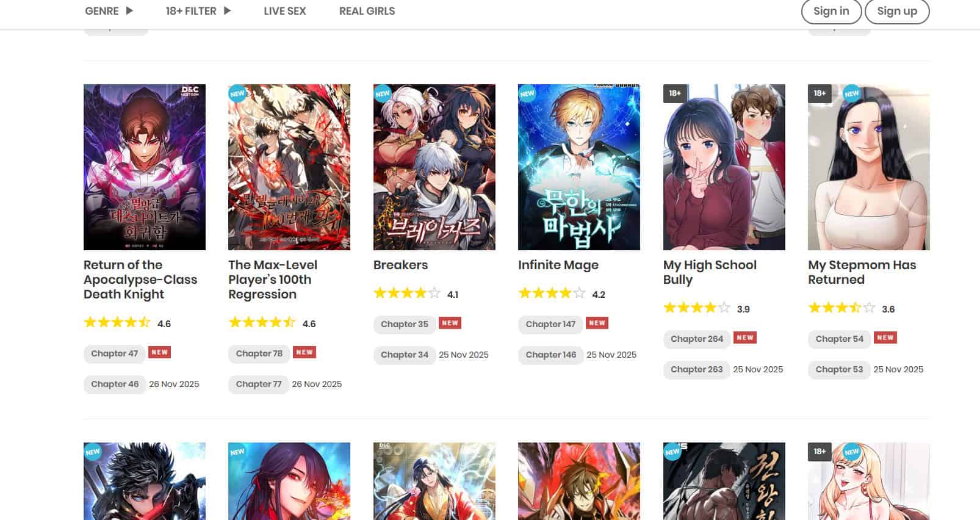This screenshot has width=980, height=520.
Task: Click the NEW badge beside Chapter 54
Action: pos(885,338)
